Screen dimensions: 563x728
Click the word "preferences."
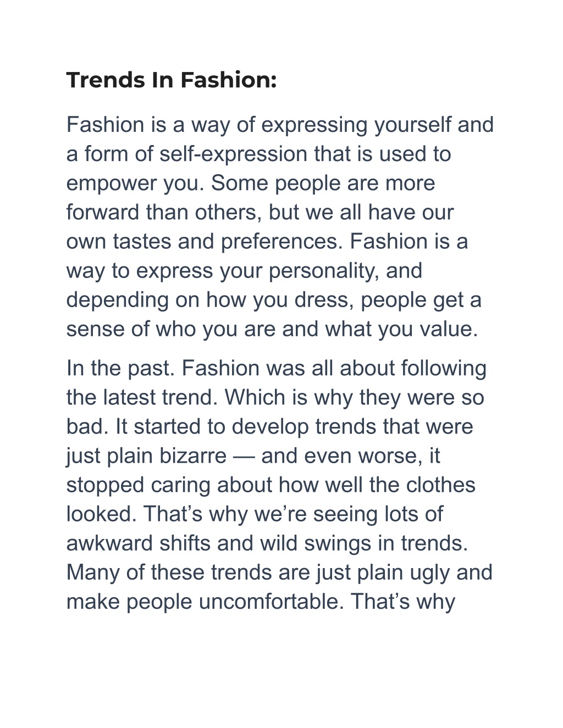[282, 242]
